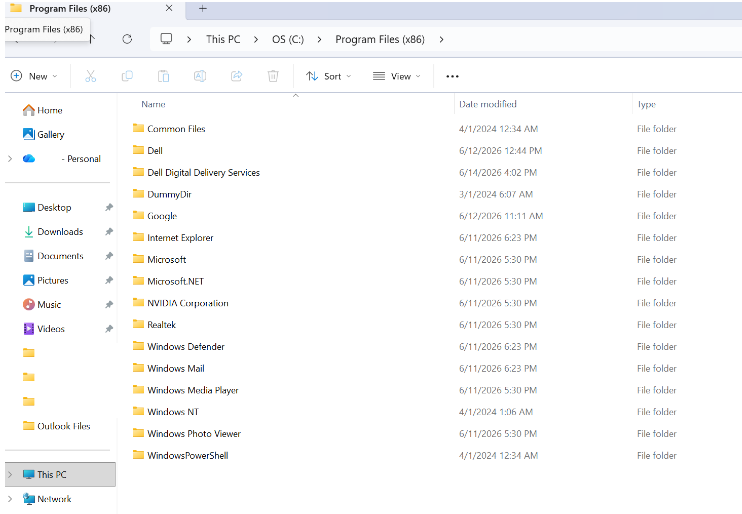The height and width of the screenshot is (514, 742).
Task: Click chevron after This PC in breadcrumb
Action: tap(256, 40)
